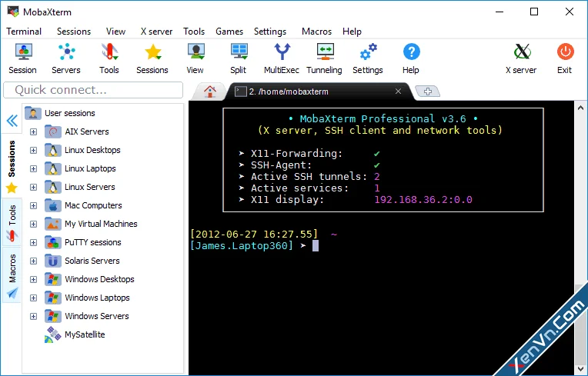Click the PuTTY sessions folder icon
Image resolution: width=588 pixels, height=376 pixels.
coord(52,242)
